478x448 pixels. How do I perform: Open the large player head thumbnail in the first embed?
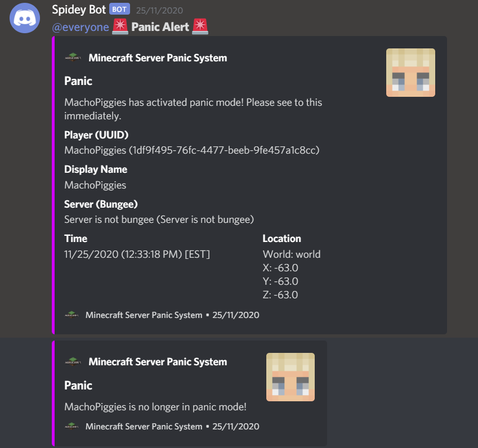click(x=410, y=73)
